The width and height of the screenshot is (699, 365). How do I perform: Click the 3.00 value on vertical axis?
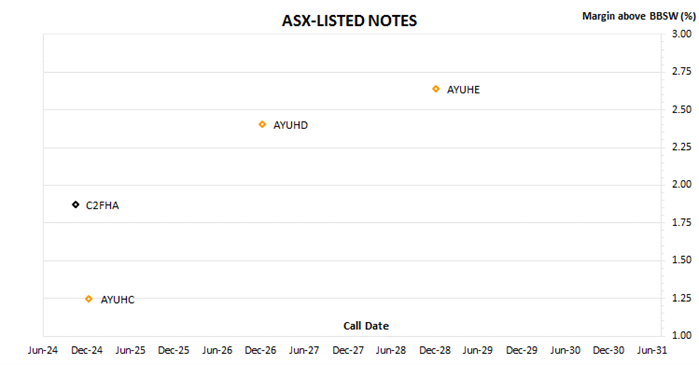[682, 34]
